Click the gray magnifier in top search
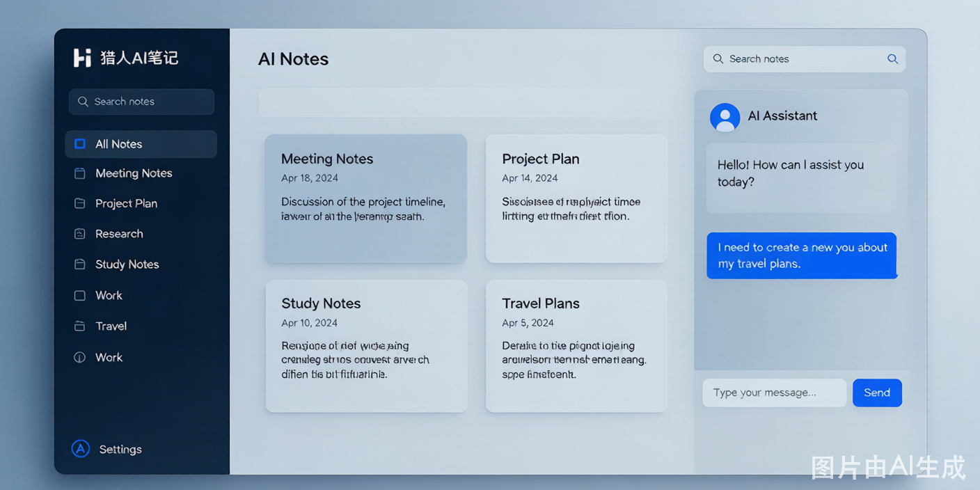This screenshot has height=490, width=980. (x=718, y=59)
